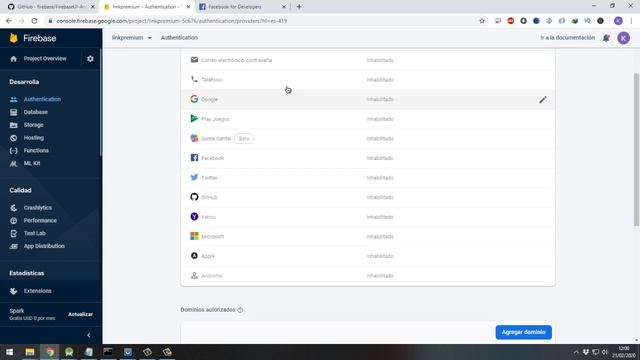Screen dimensions: 640x360
Task: Click help icon beside Dominios autorizados
Action: pos(240,310)
